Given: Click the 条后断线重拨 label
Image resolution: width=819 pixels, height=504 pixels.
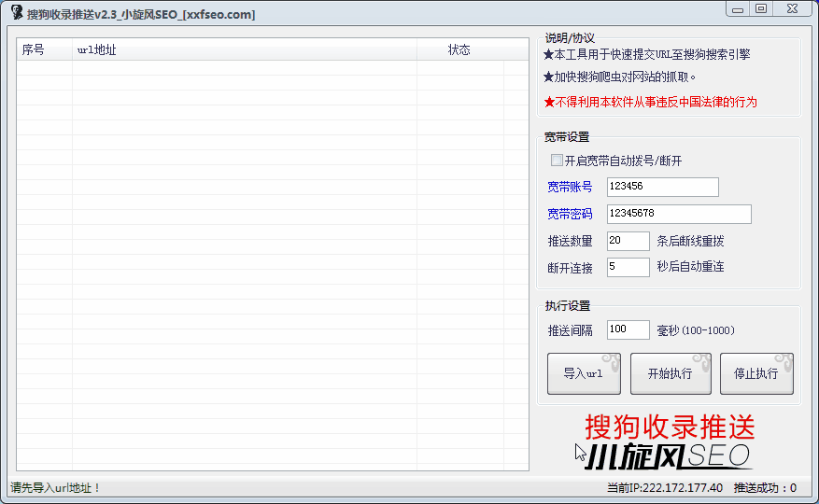Looking at the screenshot, I should pyautogui.click(x=690, y=242).
